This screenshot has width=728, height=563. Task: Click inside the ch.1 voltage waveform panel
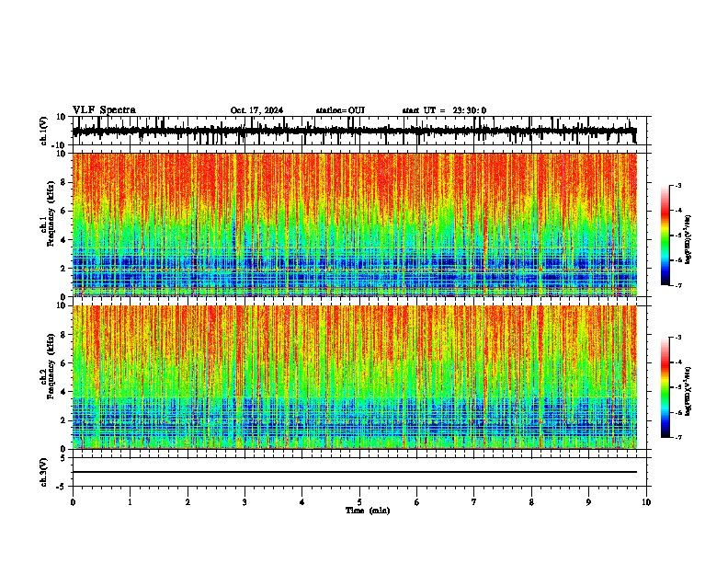359,131
